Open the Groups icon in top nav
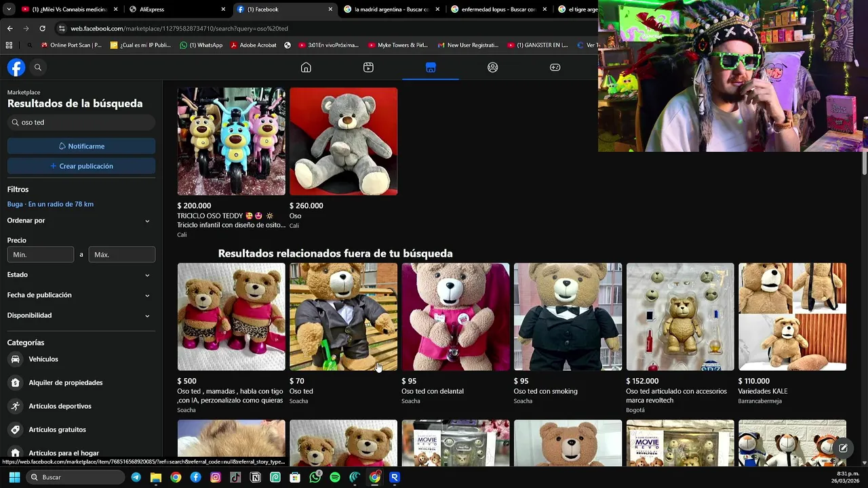Image resolution: width=868 pixels, height=488 pixels. pyautogui.click(x=493, y=67)
